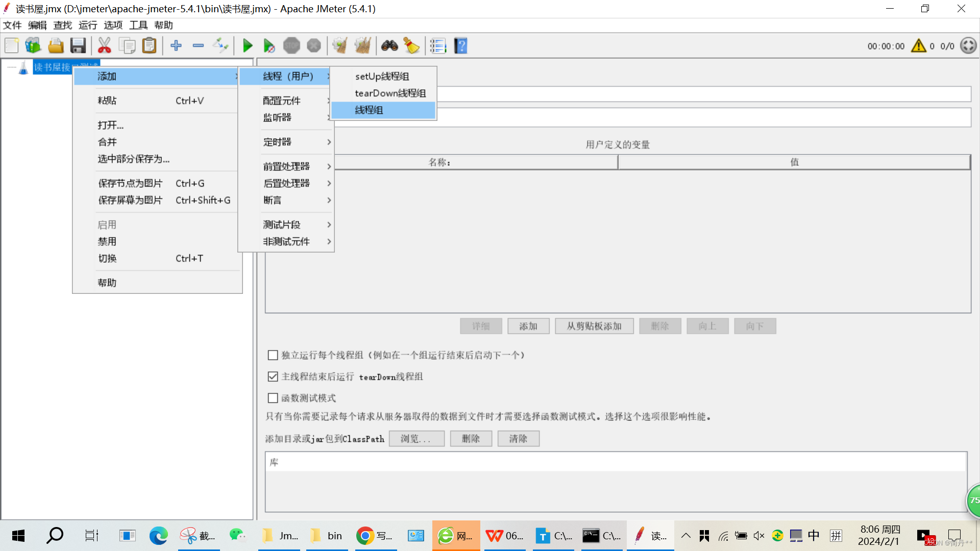Click the Copy icon in toolbar

tap(127, 46)
